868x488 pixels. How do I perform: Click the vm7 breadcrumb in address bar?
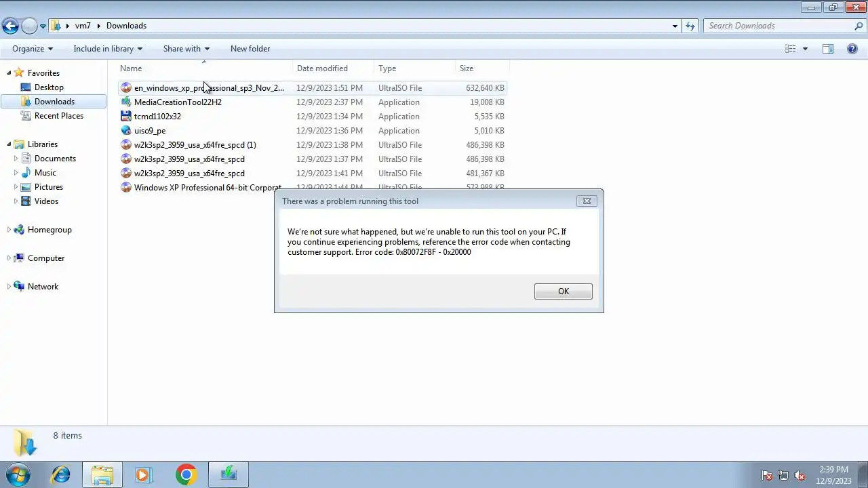click(83, 26)
